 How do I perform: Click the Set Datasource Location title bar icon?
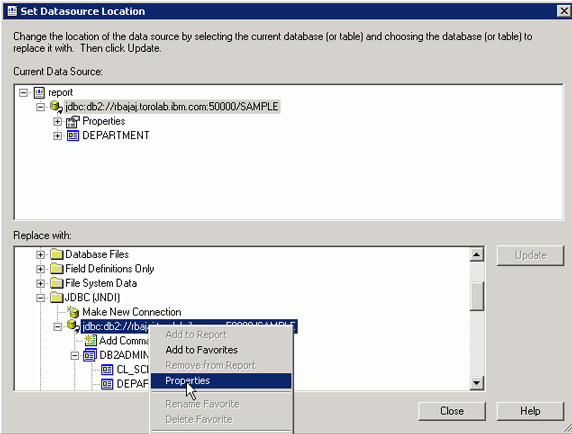(12, 11)
